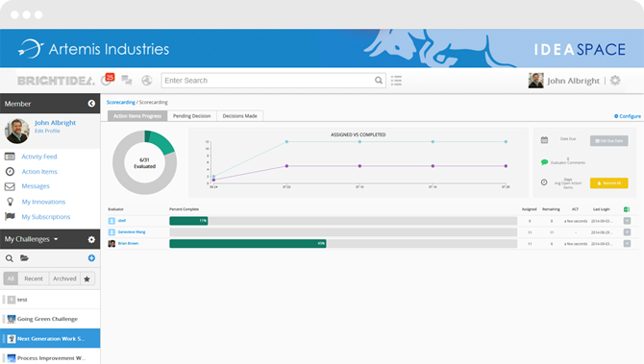
Task: Select the test challenge
Action: (50, 300)
